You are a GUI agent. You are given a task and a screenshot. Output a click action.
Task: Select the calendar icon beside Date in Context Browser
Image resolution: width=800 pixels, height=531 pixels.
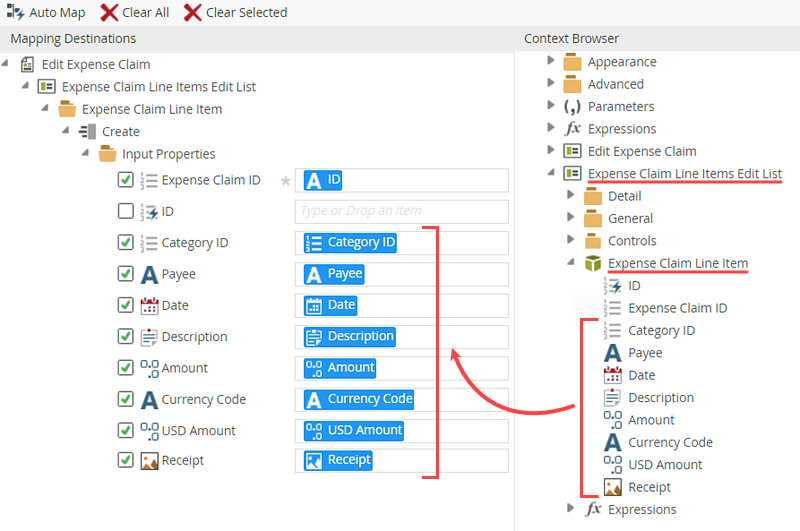pos(613,375)
